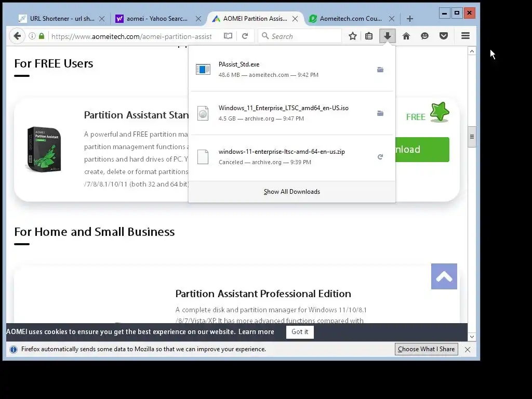532x399 pixels.
Task: Close the aomei Yahoo Search tab
Action: [x=198, y=19]
